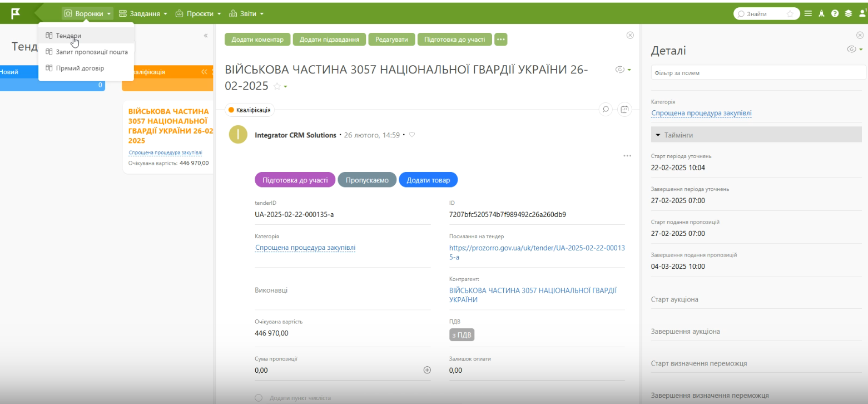Viewport: 868px width, 404px height.
Task: Click the plus icon beside Сума пропозиції
Action: [x=427, y=370]
